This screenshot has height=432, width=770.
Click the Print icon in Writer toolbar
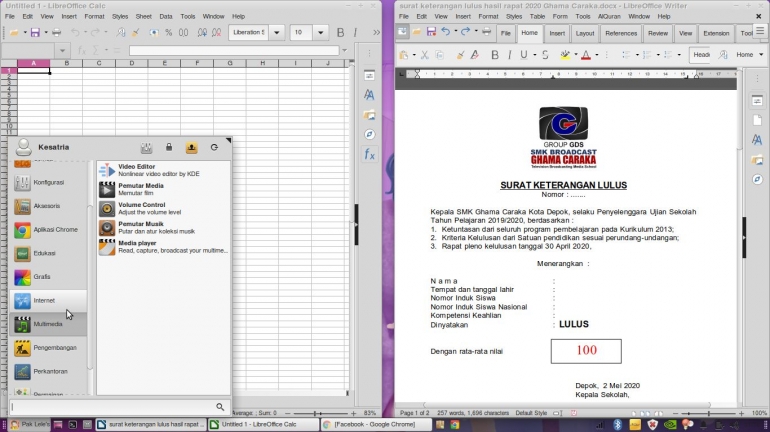(x=486, y=32)
